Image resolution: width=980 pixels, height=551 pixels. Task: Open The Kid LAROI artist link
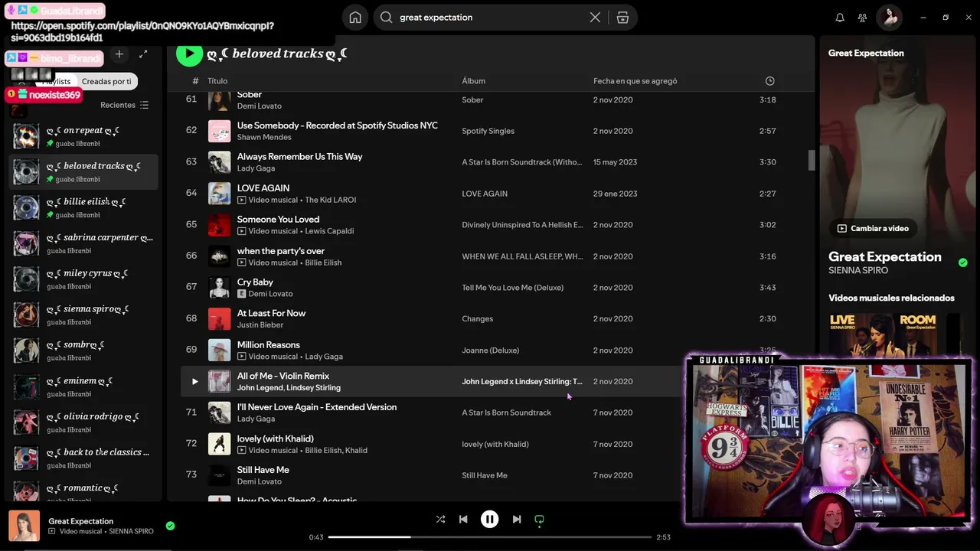coord(331,201)
